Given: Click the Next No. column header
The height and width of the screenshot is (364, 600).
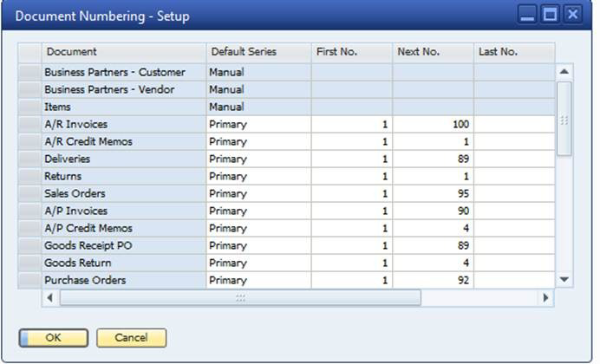Looking at the screenshot, I should (x=433, y=52).
